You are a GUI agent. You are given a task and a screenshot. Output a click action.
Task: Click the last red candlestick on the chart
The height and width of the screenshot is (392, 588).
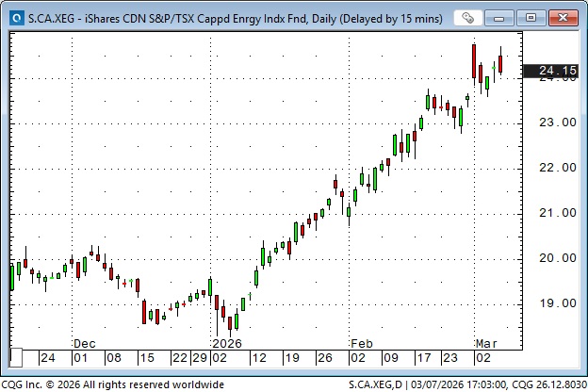coord(501,64)
